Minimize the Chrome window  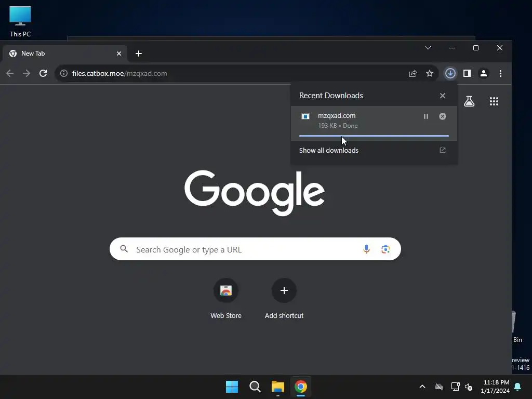[452, 48]
